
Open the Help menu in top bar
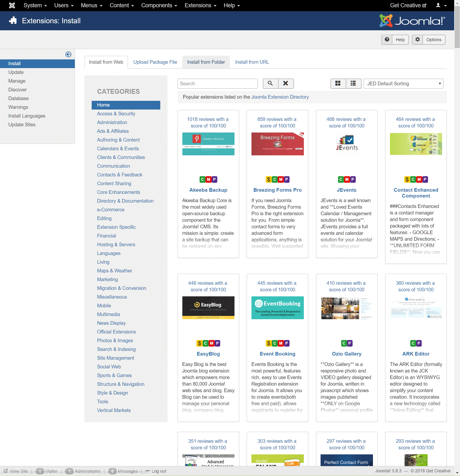click(232, 5)
